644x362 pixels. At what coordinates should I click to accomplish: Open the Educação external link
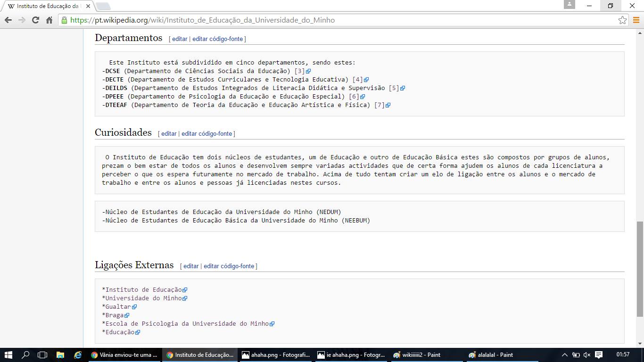(x=123, y=332)
